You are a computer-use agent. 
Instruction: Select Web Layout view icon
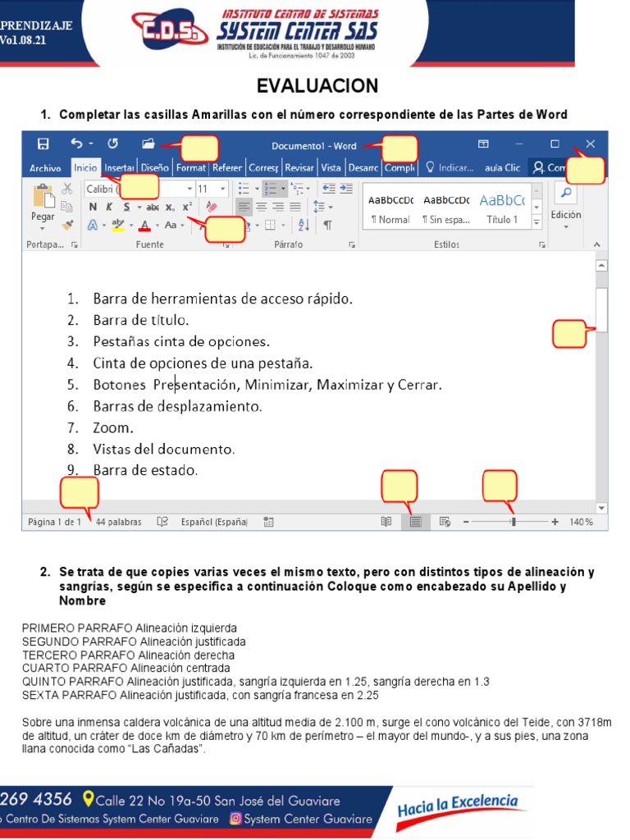[445, 521]
